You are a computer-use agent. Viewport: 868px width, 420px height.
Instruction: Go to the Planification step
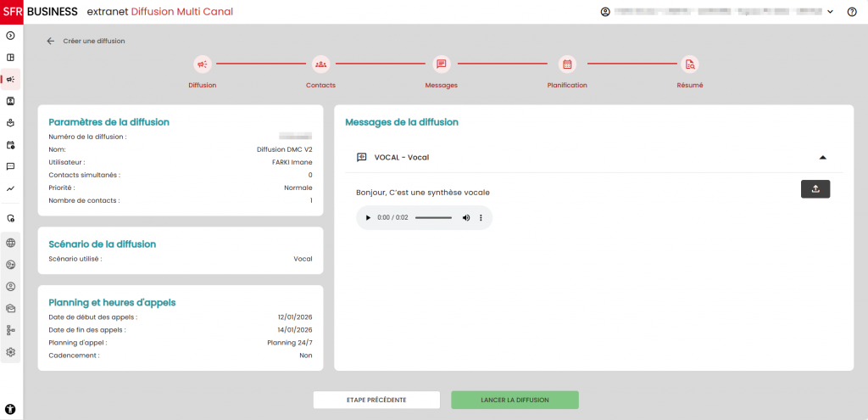click(x=567, y=64)
